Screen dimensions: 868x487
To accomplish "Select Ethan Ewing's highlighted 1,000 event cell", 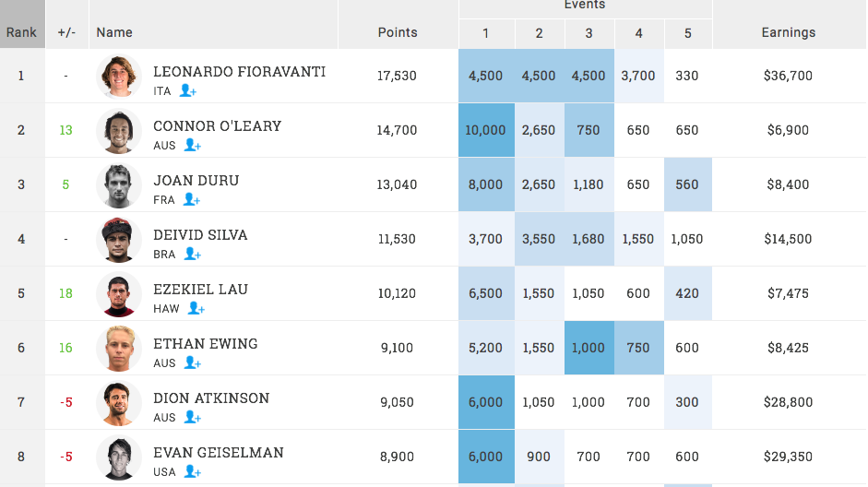I will pyautogui.click(x=589, y=348).
